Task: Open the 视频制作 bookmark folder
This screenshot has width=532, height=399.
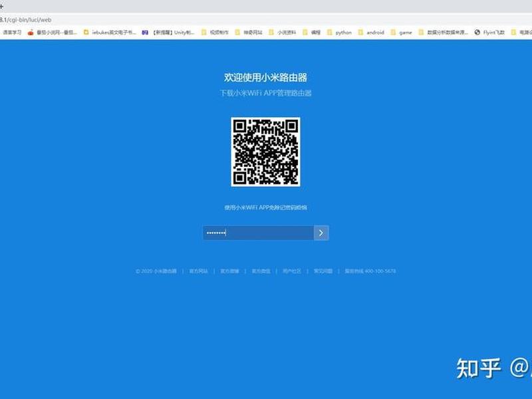Action: click(x=215, y=33)
